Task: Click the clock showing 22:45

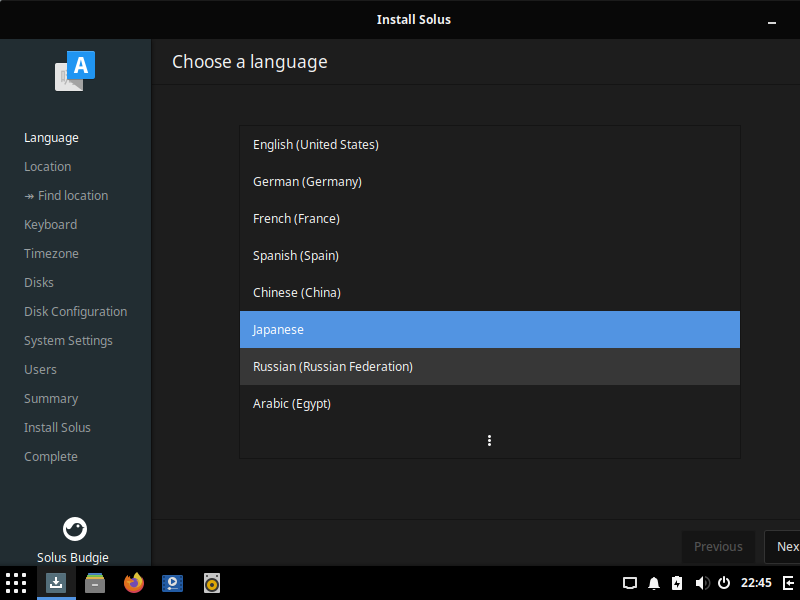Action: coord(756,583)
